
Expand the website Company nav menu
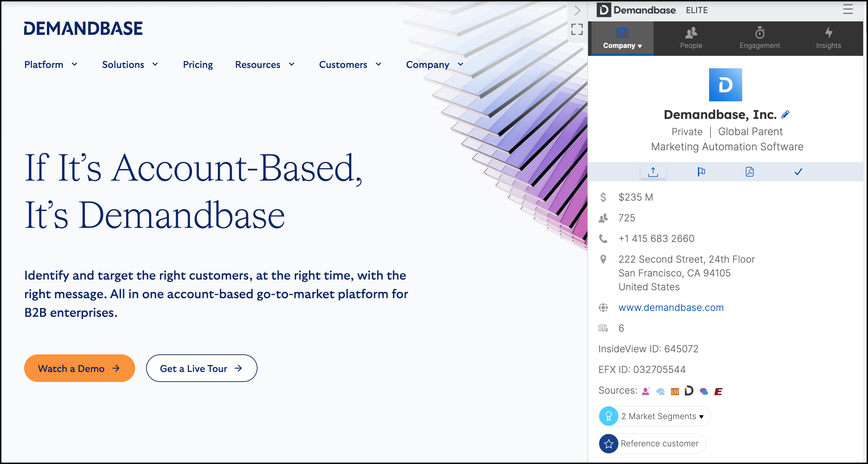click(x=435, y=64)
